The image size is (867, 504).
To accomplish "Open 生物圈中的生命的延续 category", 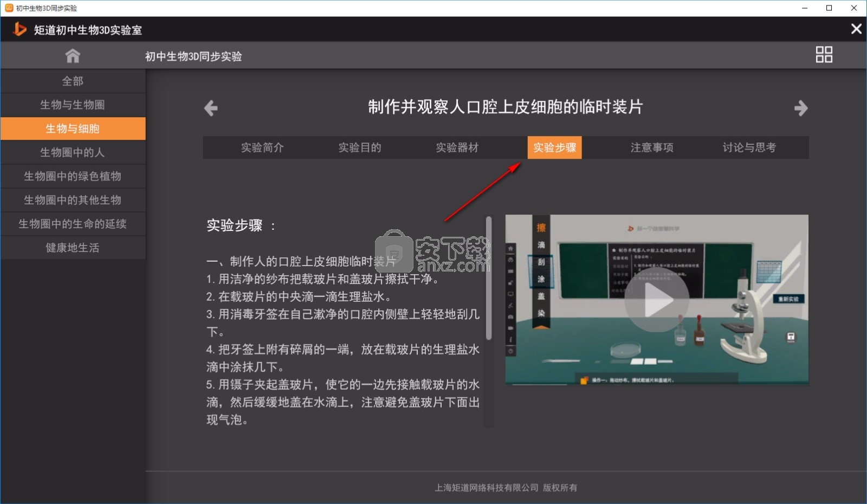I will [x=73, y=224].
